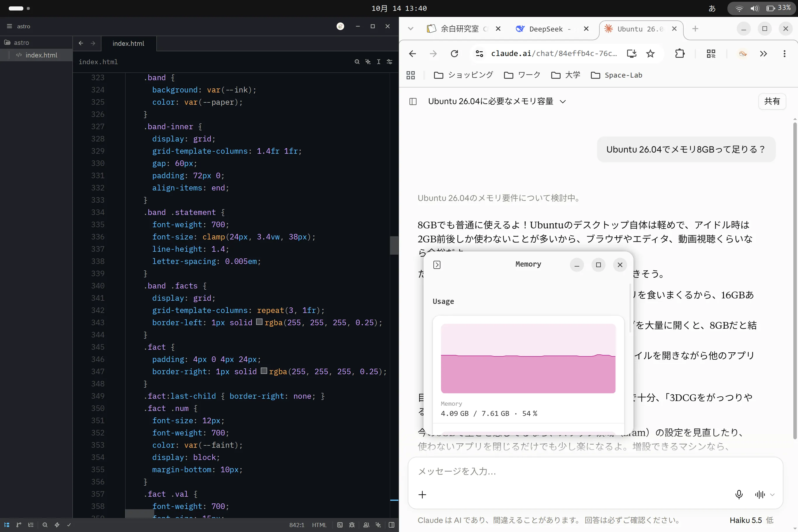Click the 共有 share button
The image size is (798, 532).
pos(772,101)
